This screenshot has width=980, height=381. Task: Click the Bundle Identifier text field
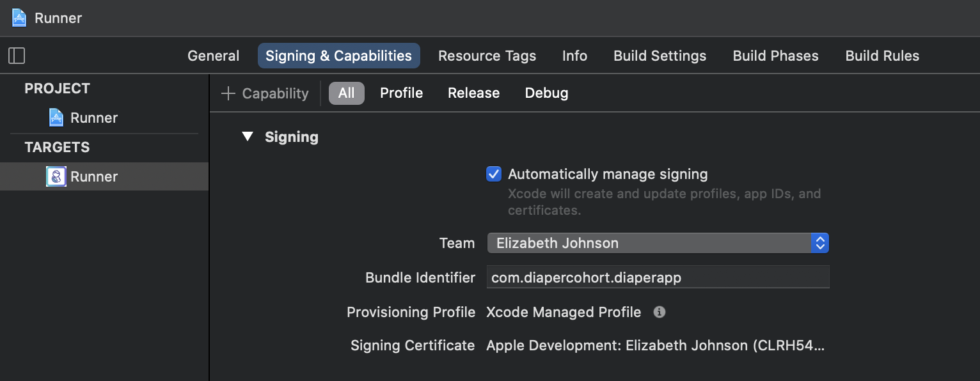[658, 277]
